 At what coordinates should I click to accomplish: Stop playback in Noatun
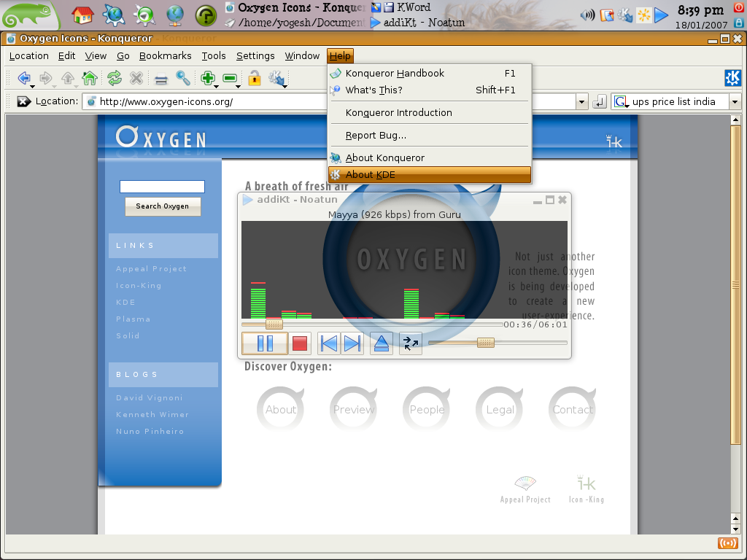coord(300,343)
